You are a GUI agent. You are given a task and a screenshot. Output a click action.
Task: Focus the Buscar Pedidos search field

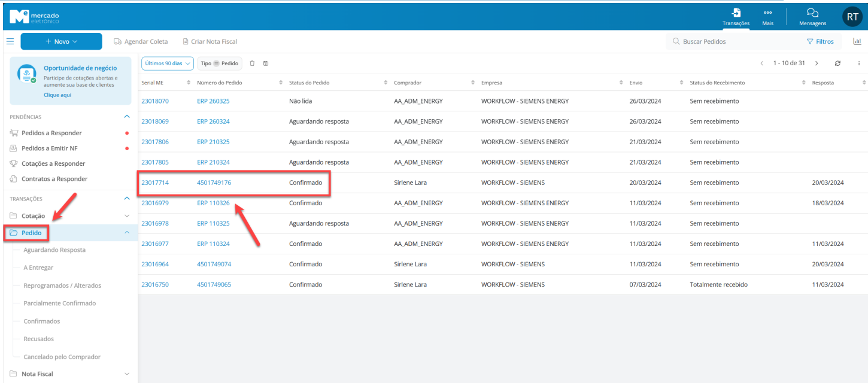(x=730, y=41)
